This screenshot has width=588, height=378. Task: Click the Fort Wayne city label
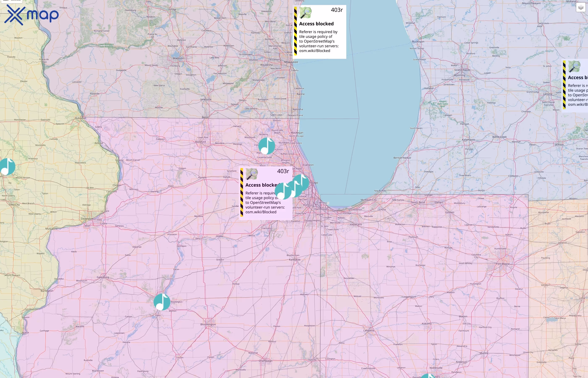tap(503, 264)
